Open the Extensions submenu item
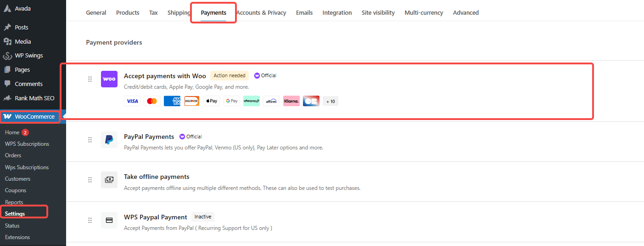The height and width of the screenshot is (246, 644). pos(17,237)
